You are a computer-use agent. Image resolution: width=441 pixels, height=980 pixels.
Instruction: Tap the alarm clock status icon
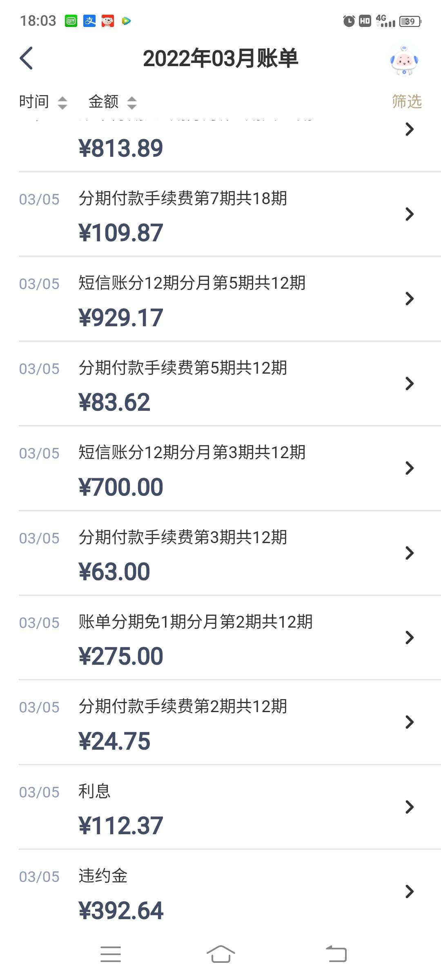tap(349, 21)
